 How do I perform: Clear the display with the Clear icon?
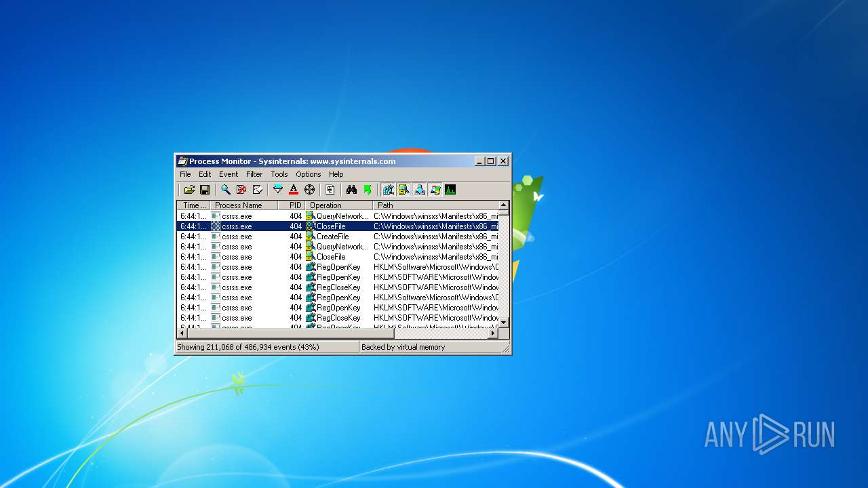tap(258, 190)
